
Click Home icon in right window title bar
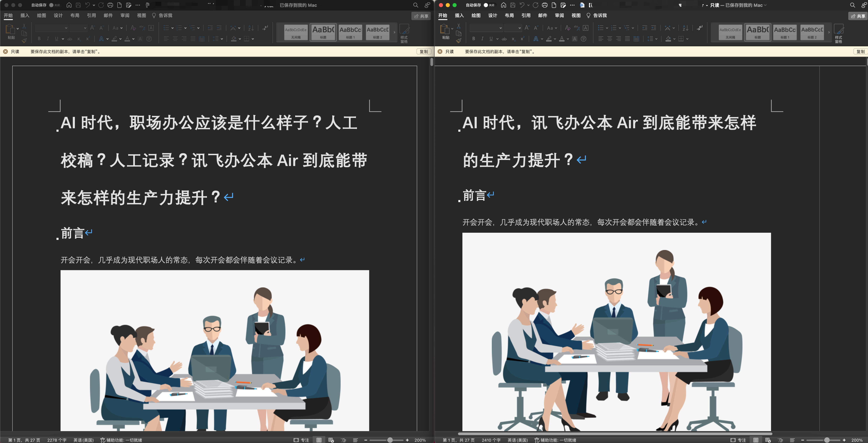(x=503, y=5)
